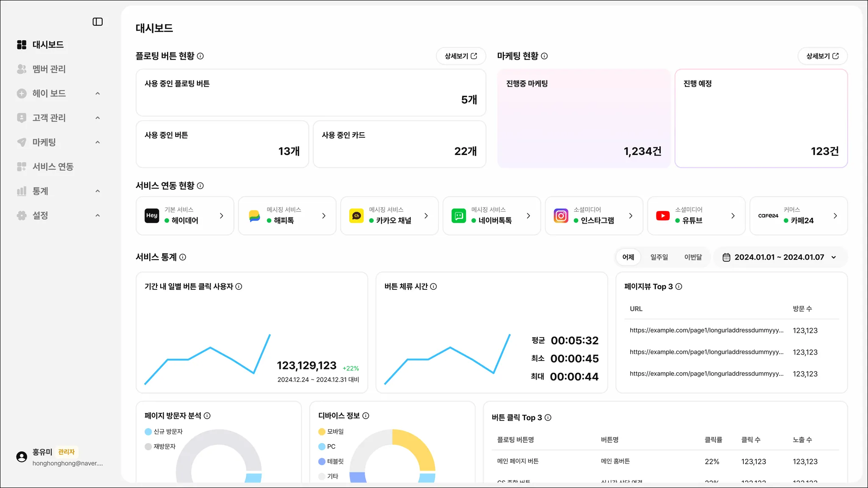Click the YouTube service icon
868x488 pixels.
click(663, 216)
